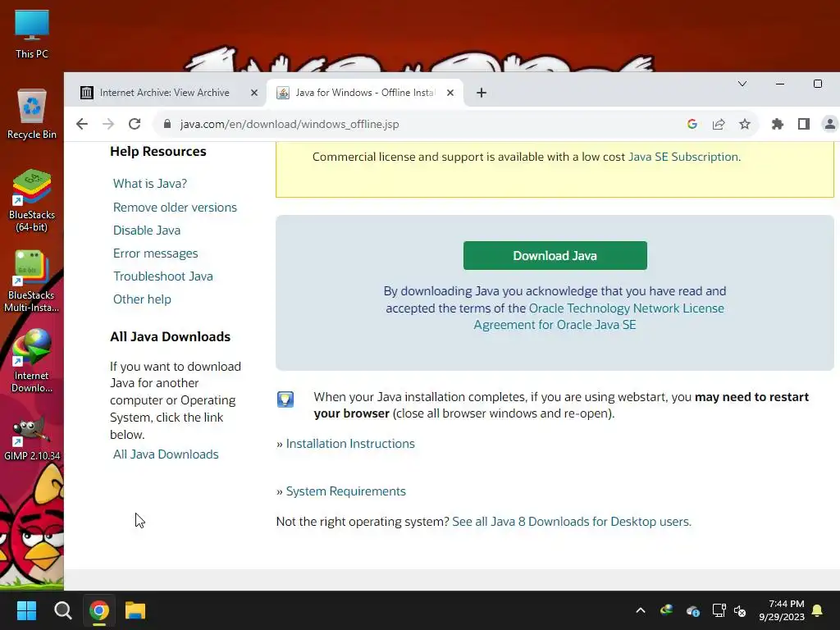Open Other help link
Screen dimensions: 840x630
(x=142, y=299)
